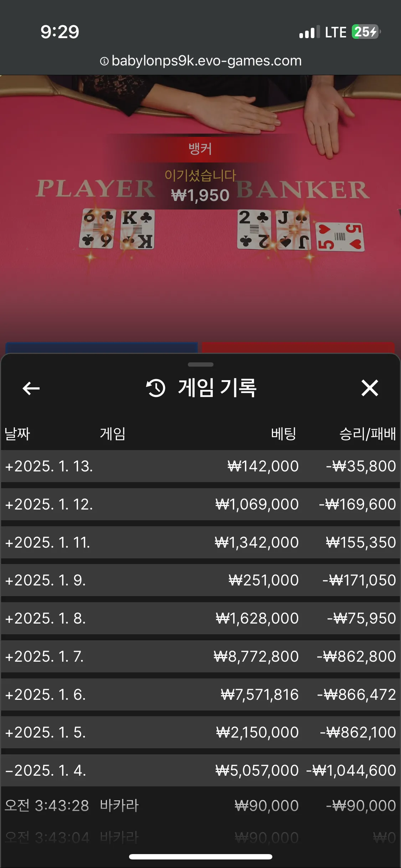401x868 pixels.
Task: Tap the sheet drag handle above 게임 기록
Action: [x=201, y=365]
